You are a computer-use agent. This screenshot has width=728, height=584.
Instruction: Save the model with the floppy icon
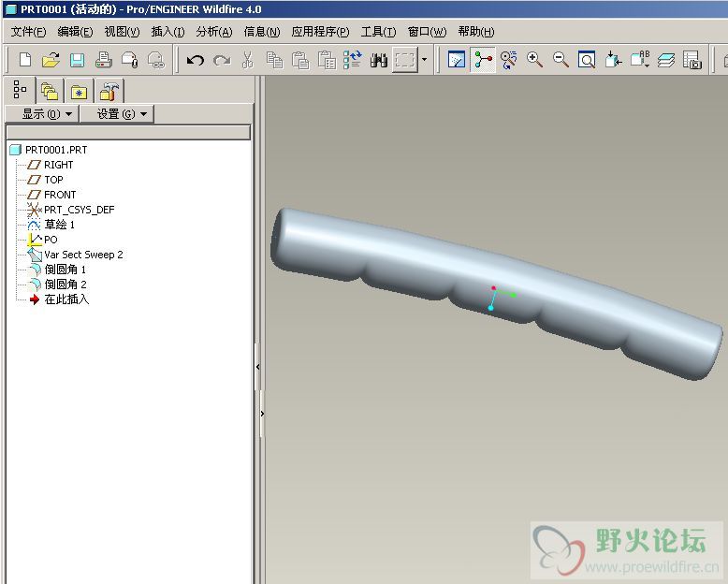77,59
